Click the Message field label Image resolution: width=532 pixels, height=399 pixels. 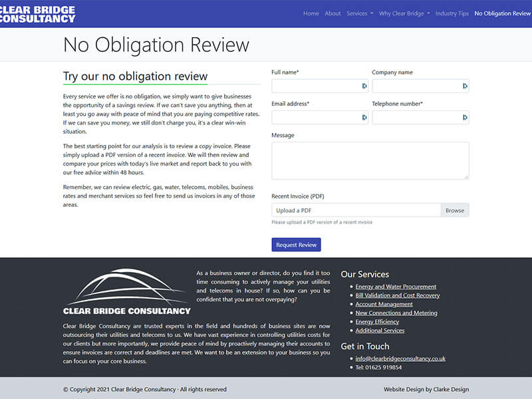(x=283, y=135)
